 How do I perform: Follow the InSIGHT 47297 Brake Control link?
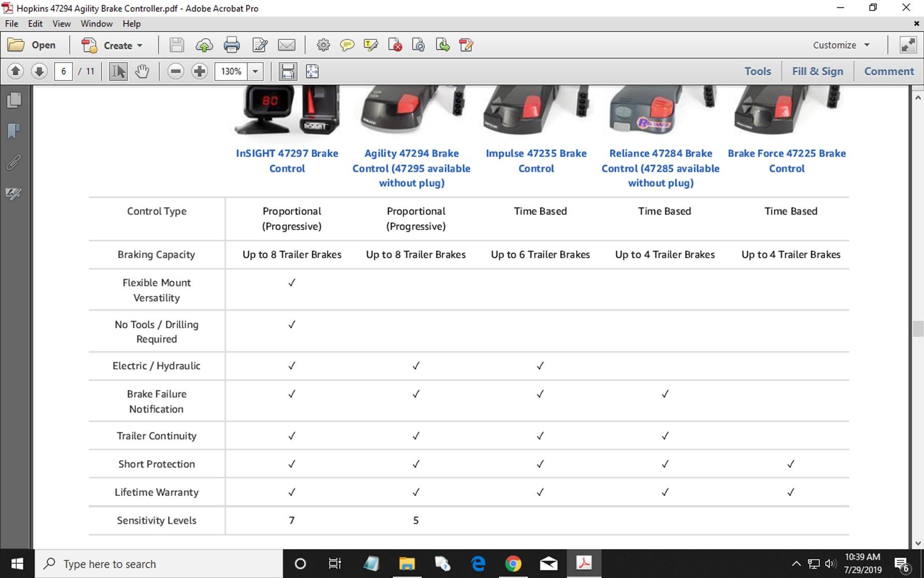pyautogui.click(x=287, y=161)
